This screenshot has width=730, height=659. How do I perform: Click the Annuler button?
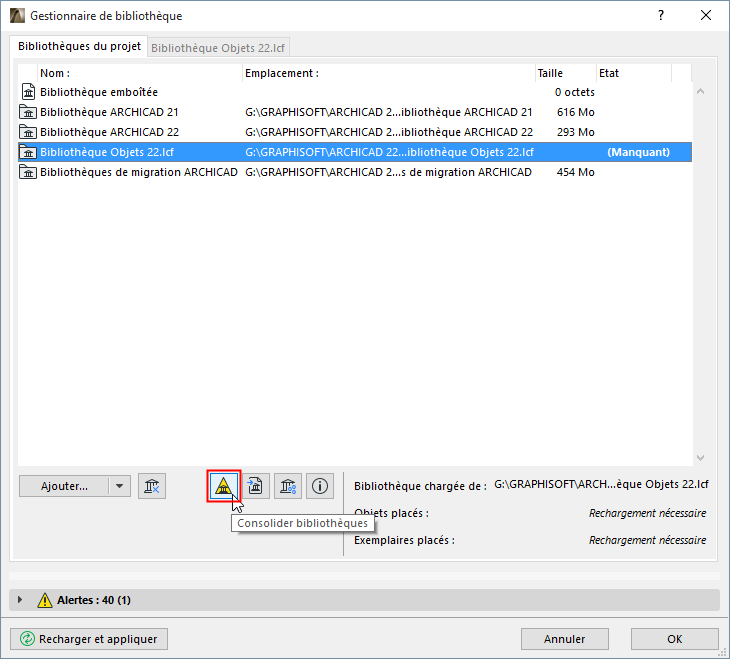(565, 639)
